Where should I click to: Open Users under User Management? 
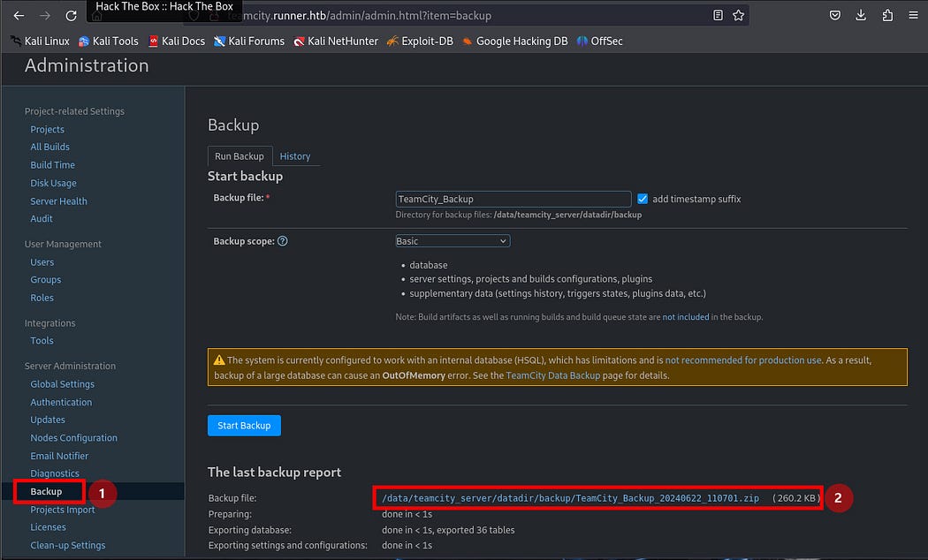click(x=42, y=262)
